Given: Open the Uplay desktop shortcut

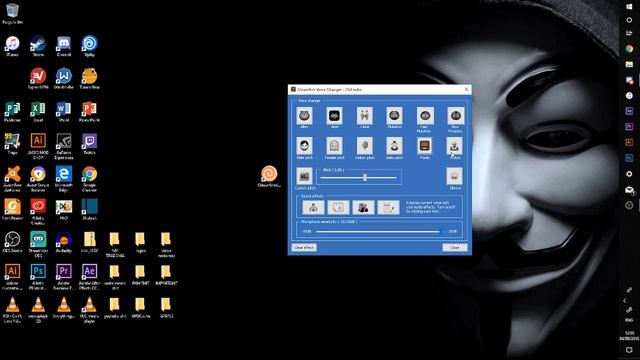Looking at the screenshot, I should click(x=89, y=46).
